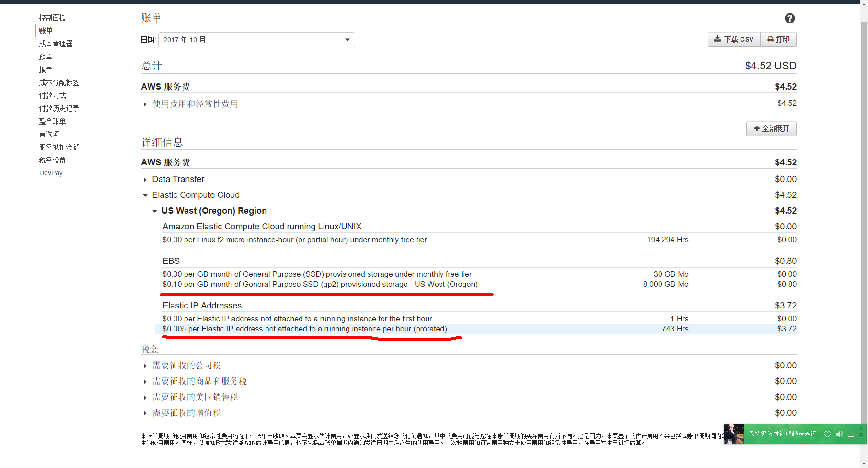Close the green music player widget

point(861,428)
